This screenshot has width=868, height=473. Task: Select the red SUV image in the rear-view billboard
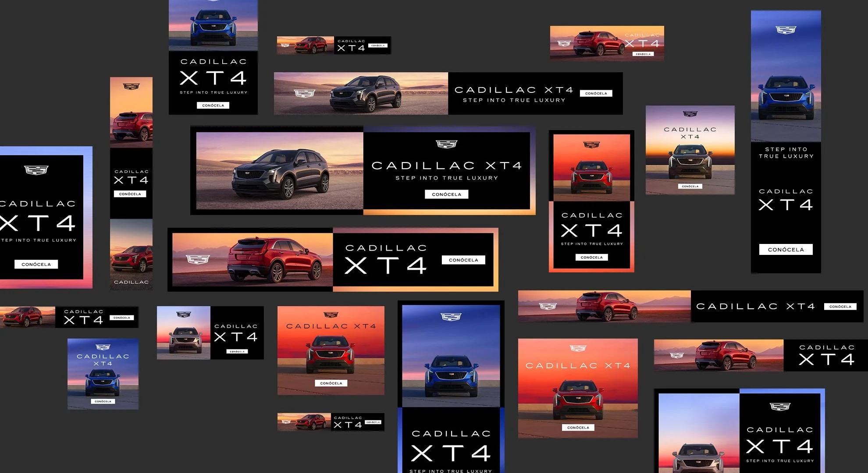275,259
